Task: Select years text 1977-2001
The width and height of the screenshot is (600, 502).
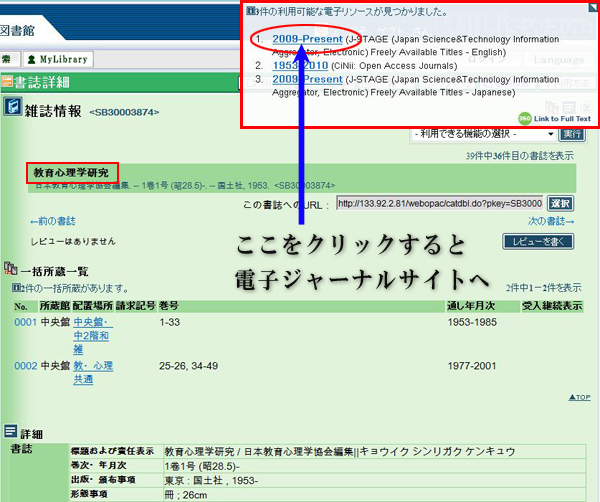Action: [472, 366]
